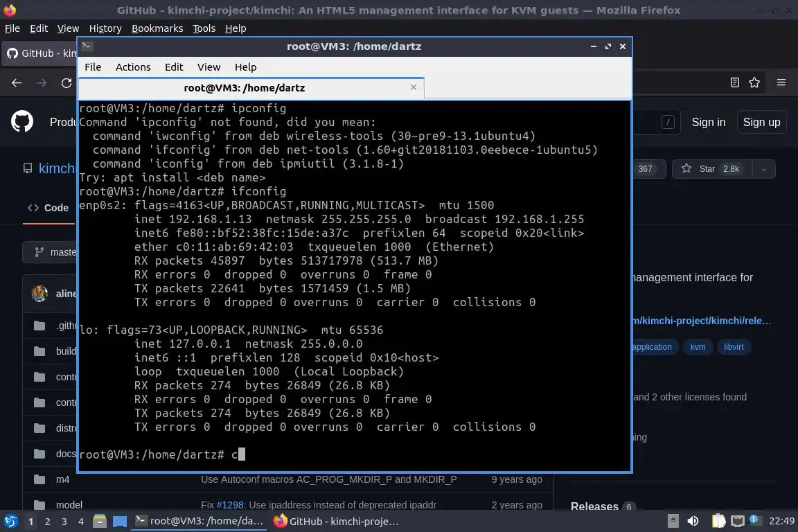798x532 pixels.
Task: Click the GitHub Octocat logo
Action: click(22, 122)
